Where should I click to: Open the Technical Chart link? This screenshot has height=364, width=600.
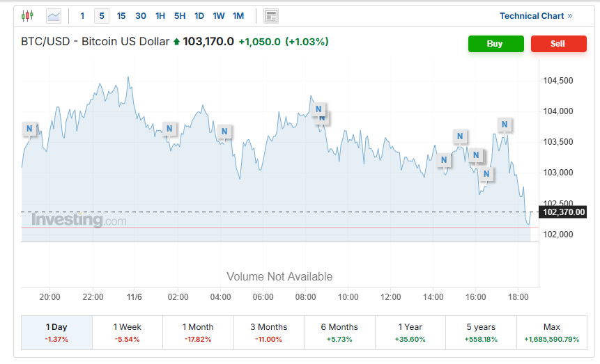click(535, 15)
